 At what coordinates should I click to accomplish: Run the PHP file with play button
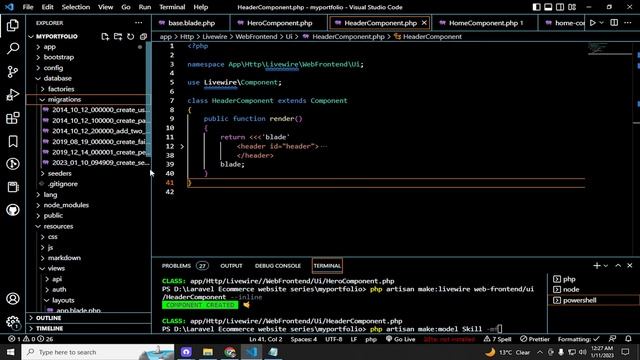click(593, 23)
